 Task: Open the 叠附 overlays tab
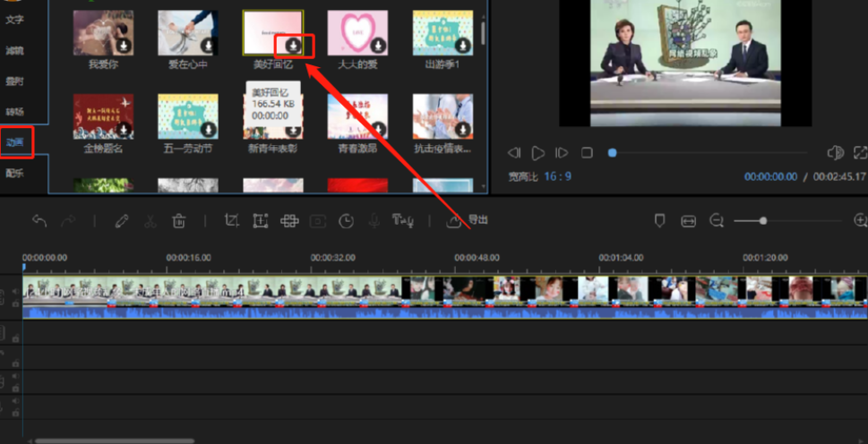point(15,81)
